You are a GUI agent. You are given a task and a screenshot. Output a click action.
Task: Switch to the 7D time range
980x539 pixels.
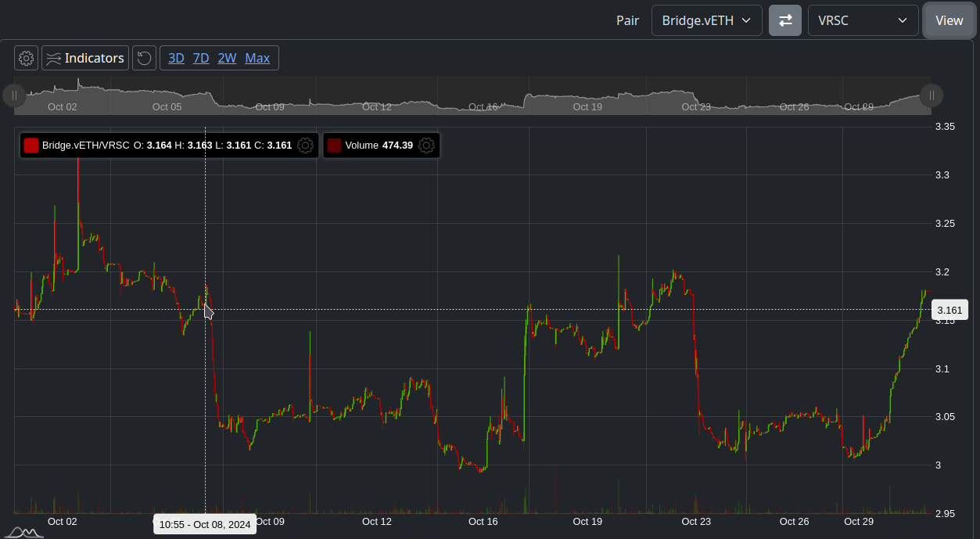pos(201,58)
